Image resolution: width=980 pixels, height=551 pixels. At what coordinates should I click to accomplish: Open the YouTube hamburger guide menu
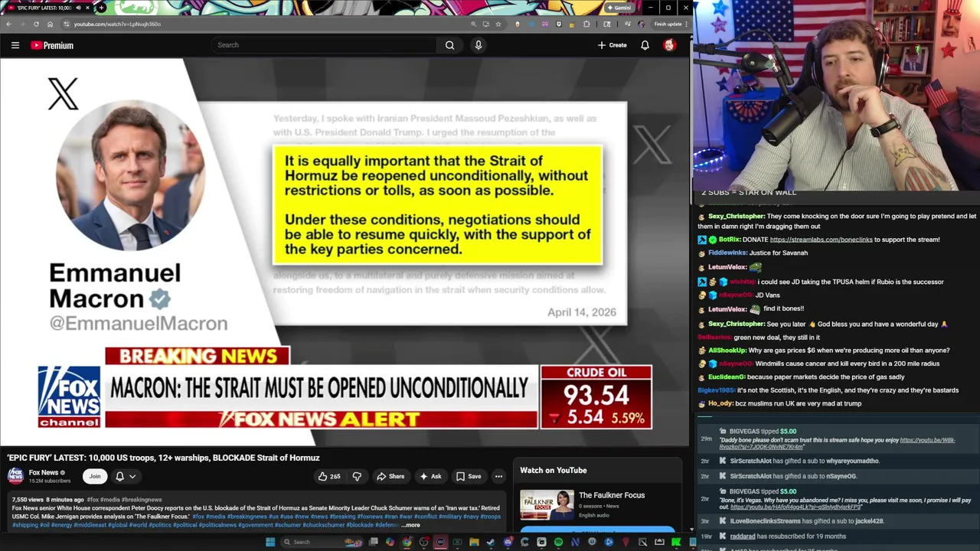click(x=15, y=45)
